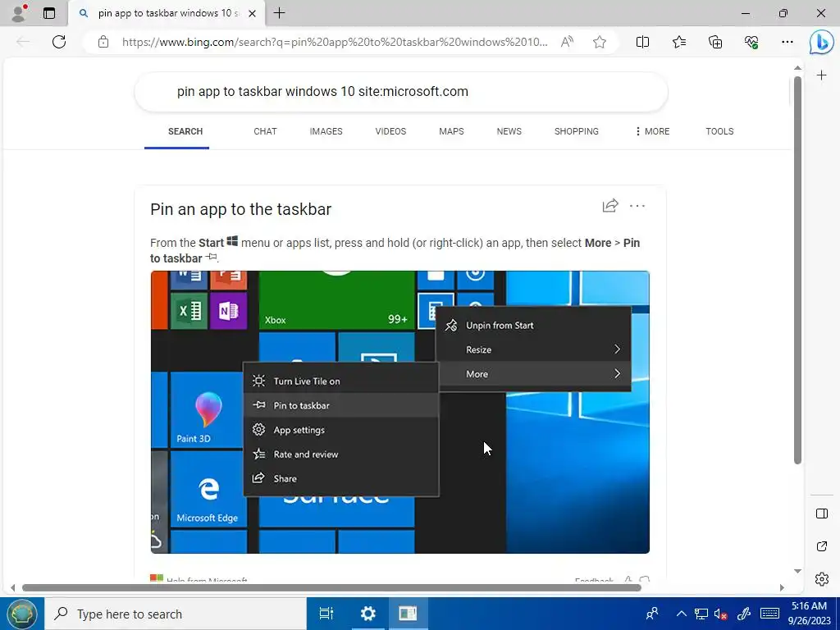
Task: Refresh the current page
Action: (x=59, y=42)
